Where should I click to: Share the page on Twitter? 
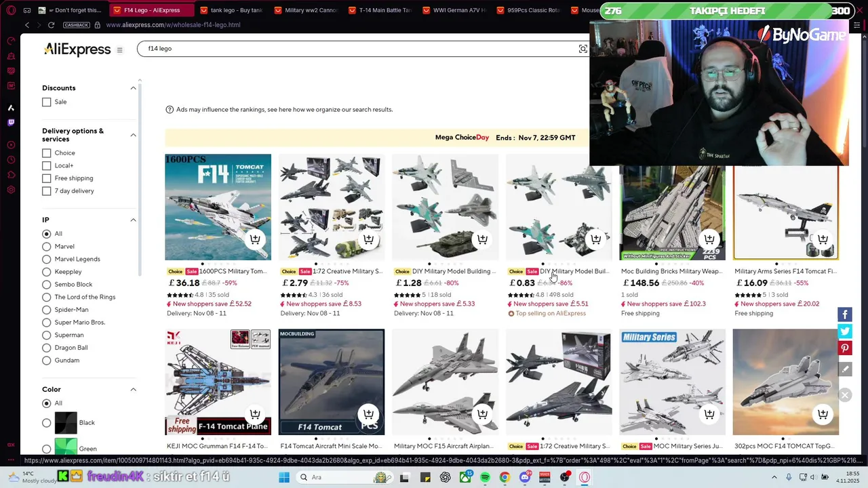[x=845, y=331]
